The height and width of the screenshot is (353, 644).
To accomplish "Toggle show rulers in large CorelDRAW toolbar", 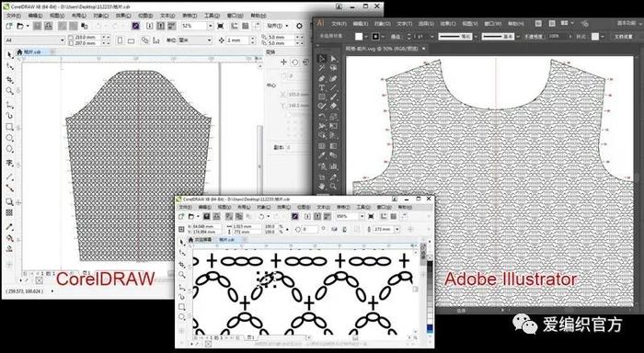I will tap(235, 26).
